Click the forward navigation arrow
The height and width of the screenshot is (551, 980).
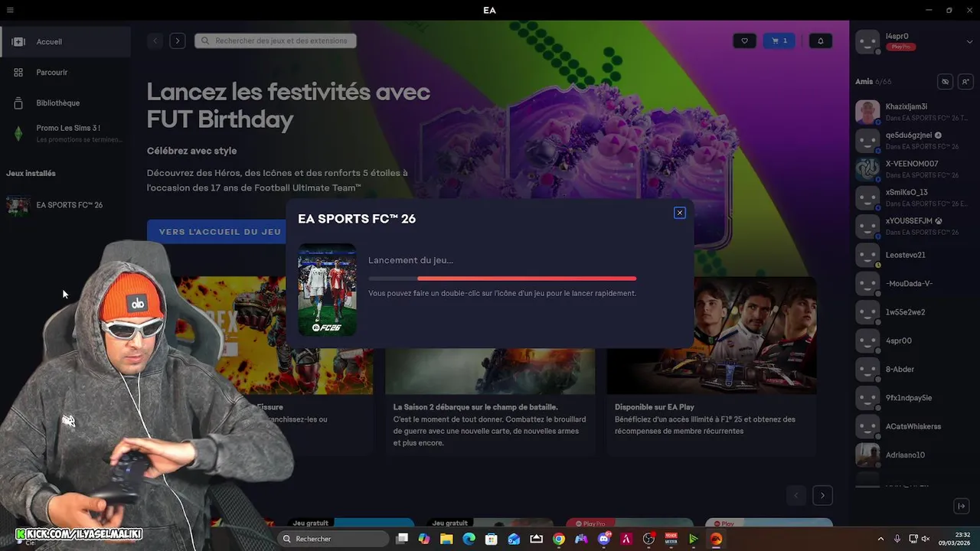point(178,41)
